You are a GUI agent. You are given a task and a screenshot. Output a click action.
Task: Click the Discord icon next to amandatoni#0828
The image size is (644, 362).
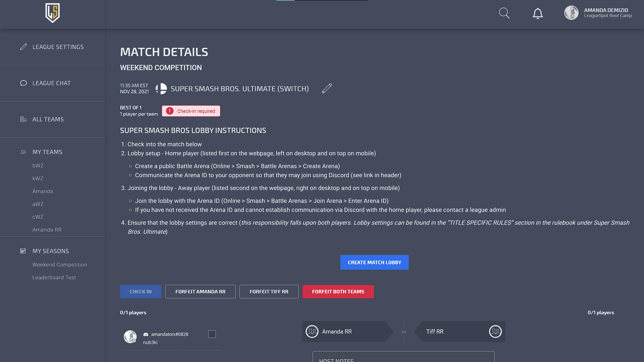click(x=146, y=334)
